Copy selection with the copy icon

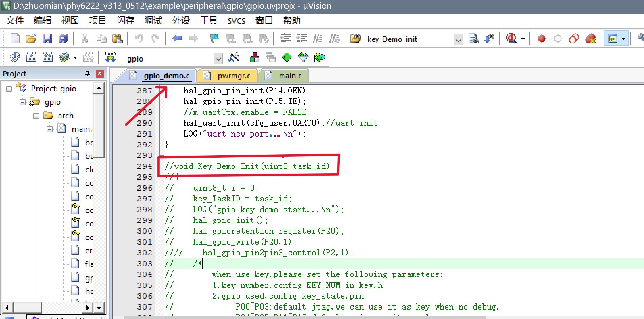coord(101,39)
